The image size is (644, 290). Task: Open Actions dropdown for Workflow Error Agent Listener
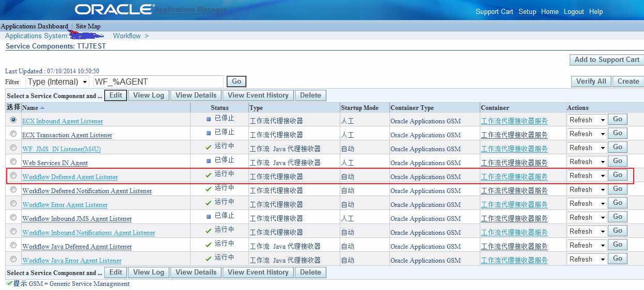pos(587,203)
